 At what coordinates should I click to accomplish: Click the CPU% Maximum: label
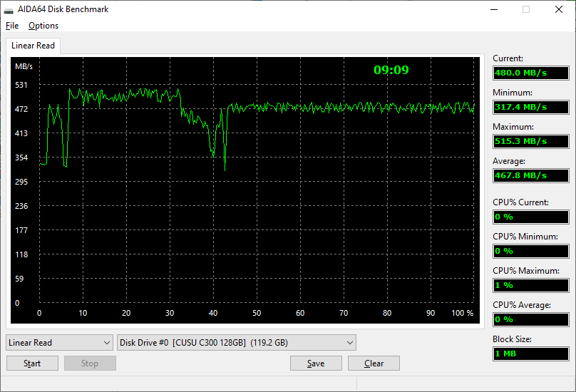click(526, 271)
